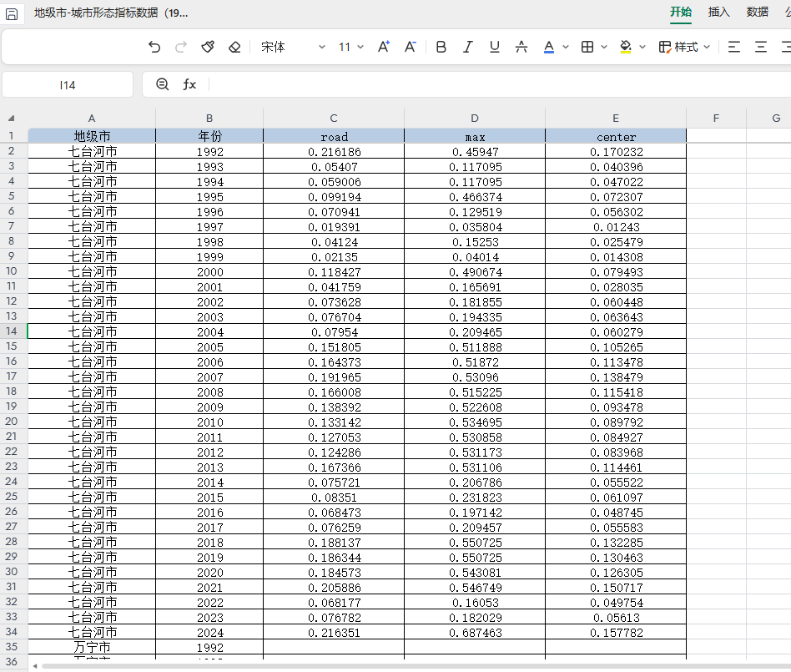This screenshot has height=672, width=791.
Task: Click the yellow fill color bucket
Action: (626, 47)
